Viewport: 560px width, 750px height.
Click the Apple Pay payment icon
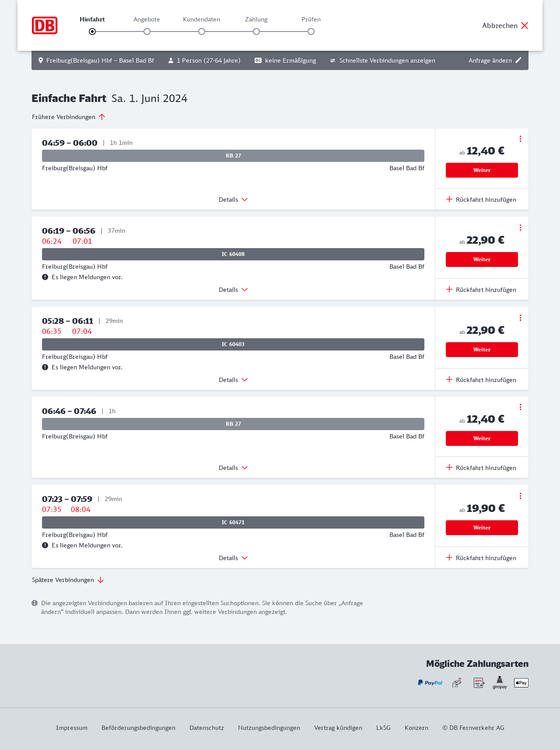point(521,683)
